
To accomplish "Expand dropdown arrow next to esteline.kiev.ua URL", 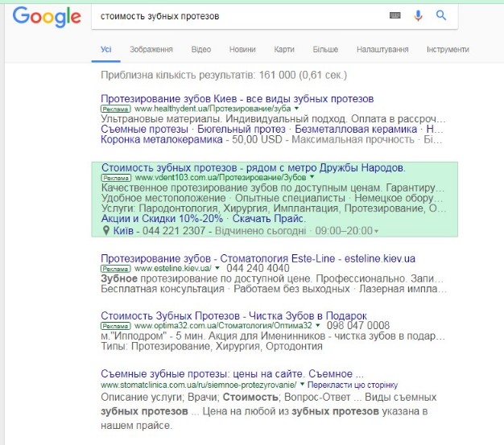I will point(217,268).
